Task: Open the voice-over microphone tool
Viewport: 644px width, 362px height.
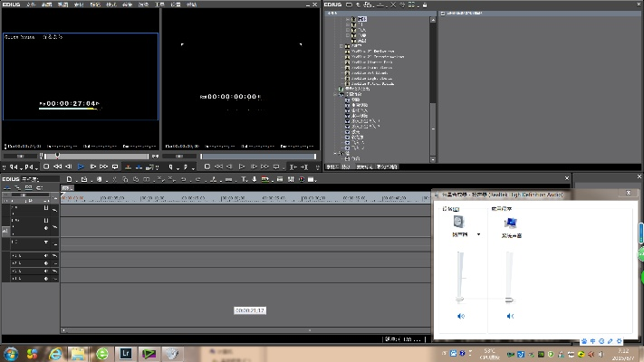Action: point(255,179)
